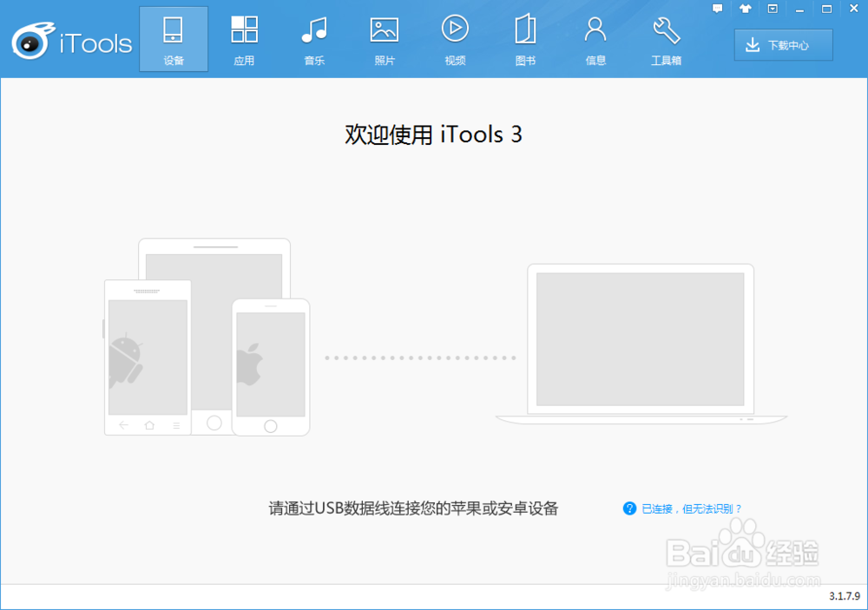Open the feedback chat bubble icon
This screenshot has height=610, width=868.
[718, 9]
